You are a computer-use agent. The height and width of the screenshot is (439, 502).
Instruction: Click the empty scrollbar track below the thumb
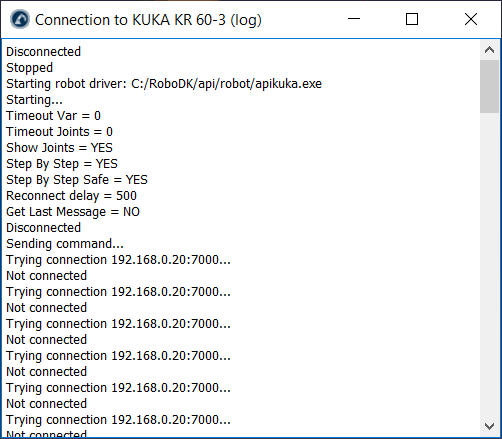(489, 265)
